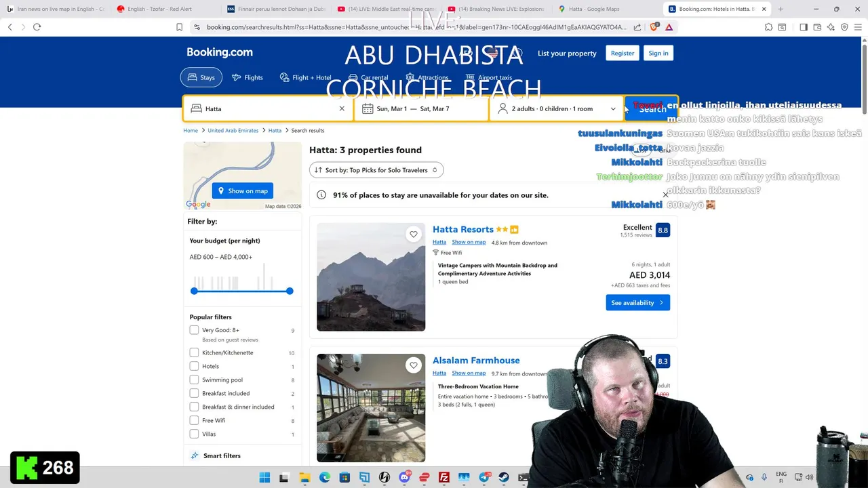Open the Hatta Resorts title link
The height and width of the screenshot is (488, 868).
pyautogui.click(x=463, y=230)
